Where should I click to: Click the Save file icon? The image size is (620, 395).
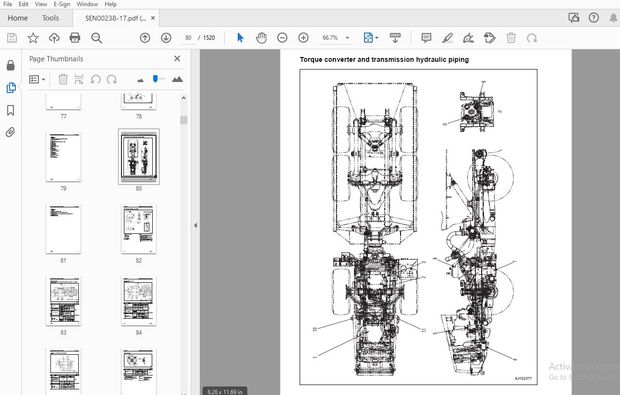(12, 38)
